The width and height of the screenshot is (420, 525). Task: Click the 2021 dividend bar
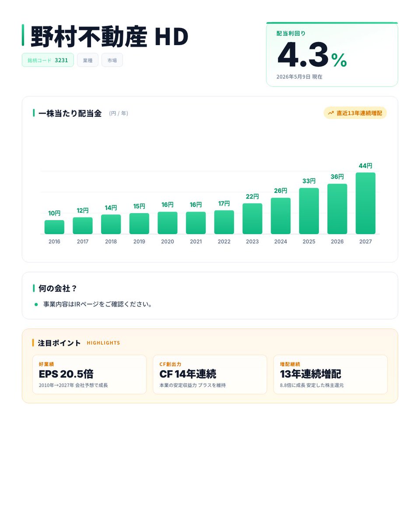pyautogui.click(x=196, y=223)
